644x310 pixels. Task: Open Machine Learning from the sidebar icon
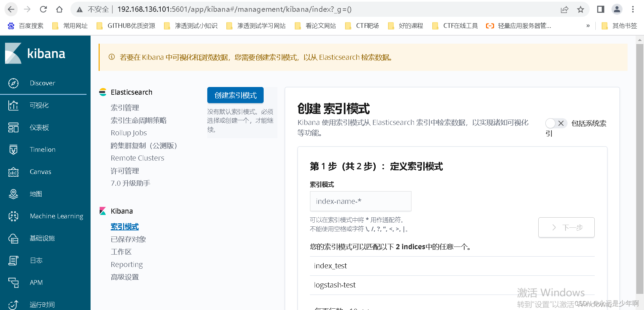pyautogui.click(x=13, y=216)
